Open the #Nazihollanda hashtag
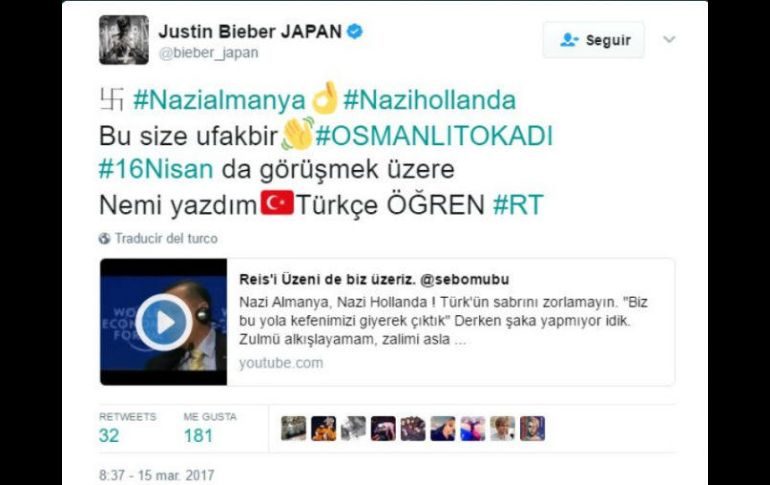This screenshot has width=770, height=485. pyautogui.click(x=429, y=100)
